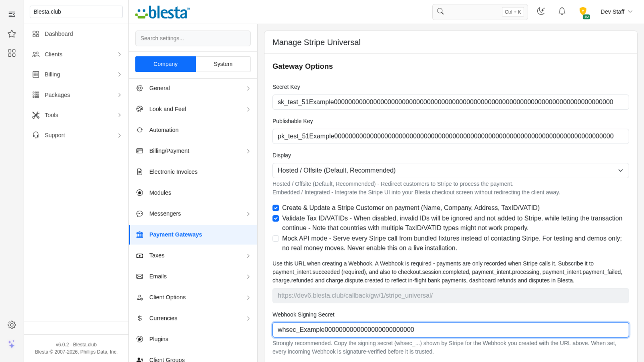The width and height of the screenshot is (644, 362).
Task: Click the Dashboard grid icon
Action: click(36, 34)
